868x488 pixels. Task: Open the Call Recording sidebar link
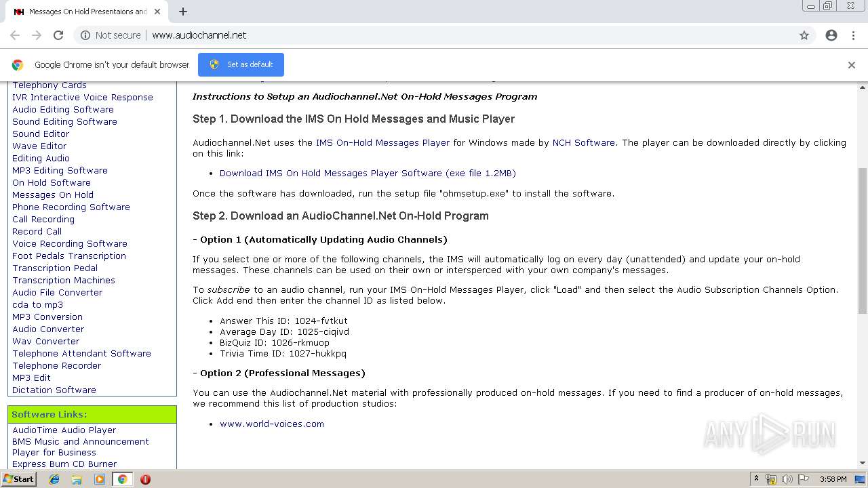point(43,219)
